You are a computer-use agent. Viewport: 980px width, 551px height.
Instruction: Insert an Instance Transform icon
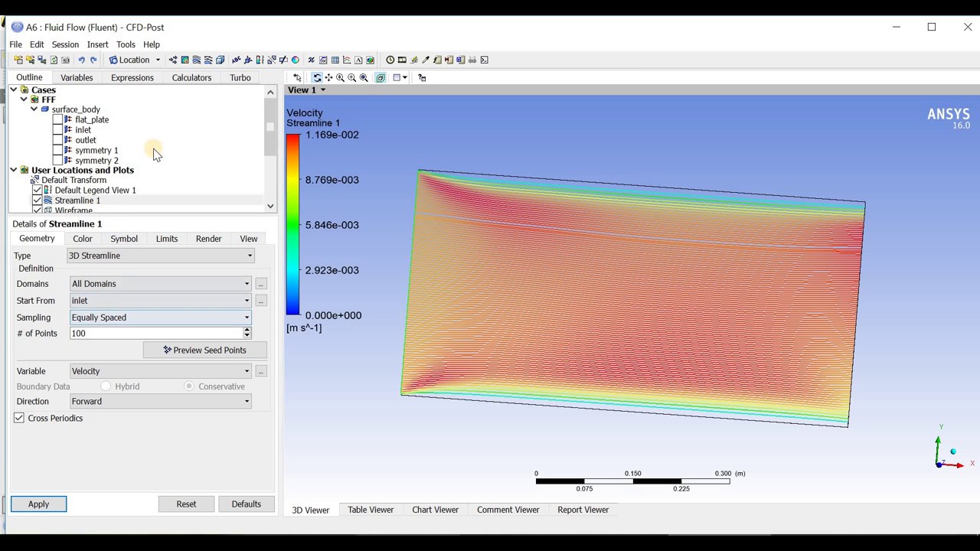tap(272, 60)
